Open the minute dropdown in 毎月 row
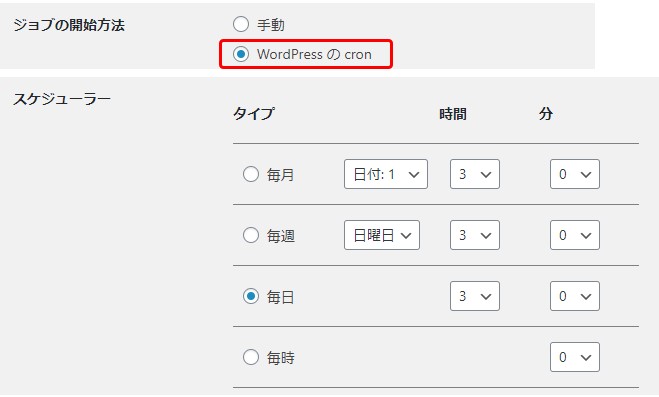Screen dimensions: 659x397 tap(575, 174)
